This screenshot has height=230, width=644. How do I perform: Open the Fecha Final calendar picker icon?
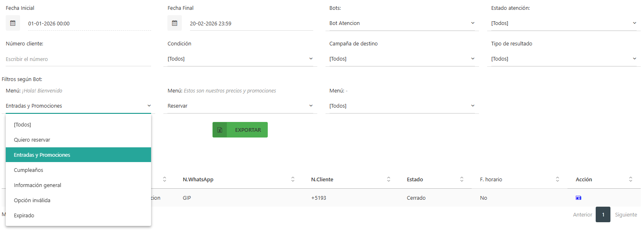tap(174, 23)
